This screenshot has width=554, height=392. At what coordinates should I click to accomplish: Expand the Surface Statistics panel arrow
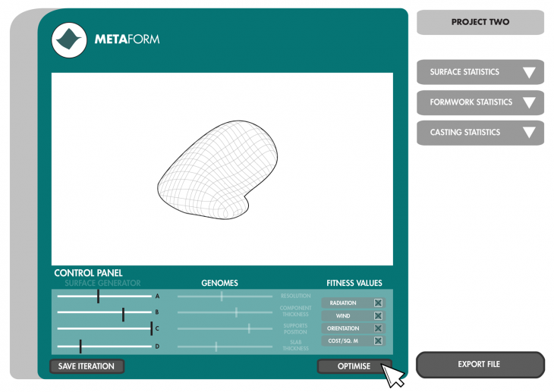pos(529,73)
